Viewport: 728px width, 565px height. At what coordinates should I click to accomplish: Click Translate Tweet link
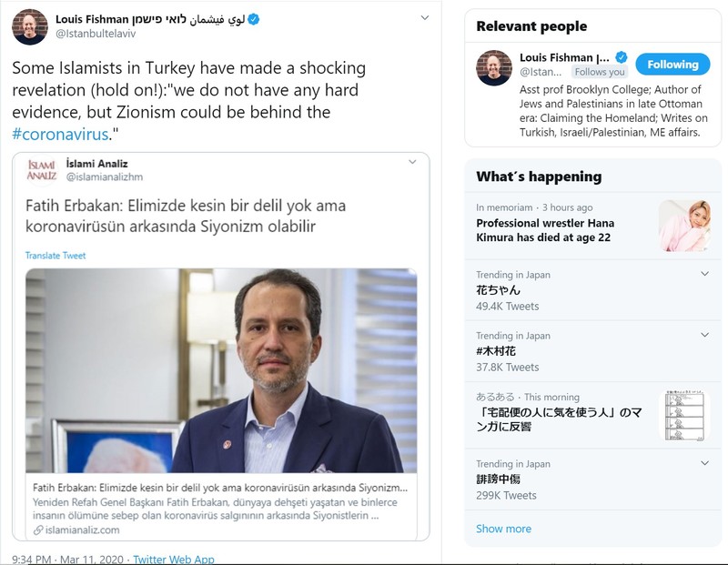tap(56, 256)
